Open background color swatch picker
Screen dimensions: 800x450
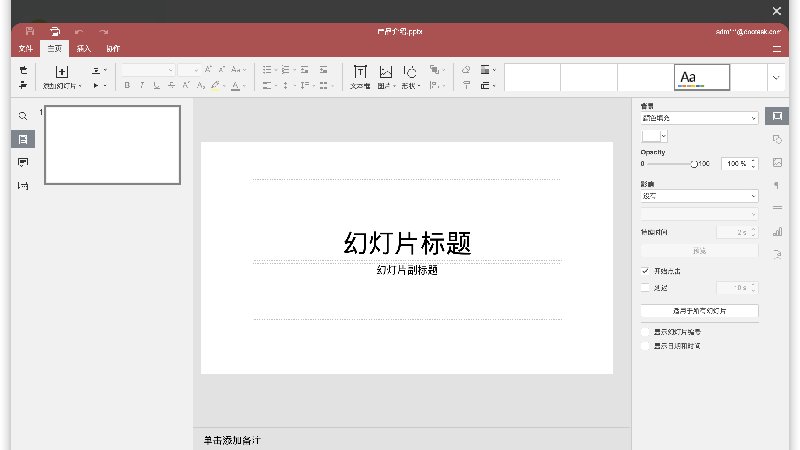point(655,136)
